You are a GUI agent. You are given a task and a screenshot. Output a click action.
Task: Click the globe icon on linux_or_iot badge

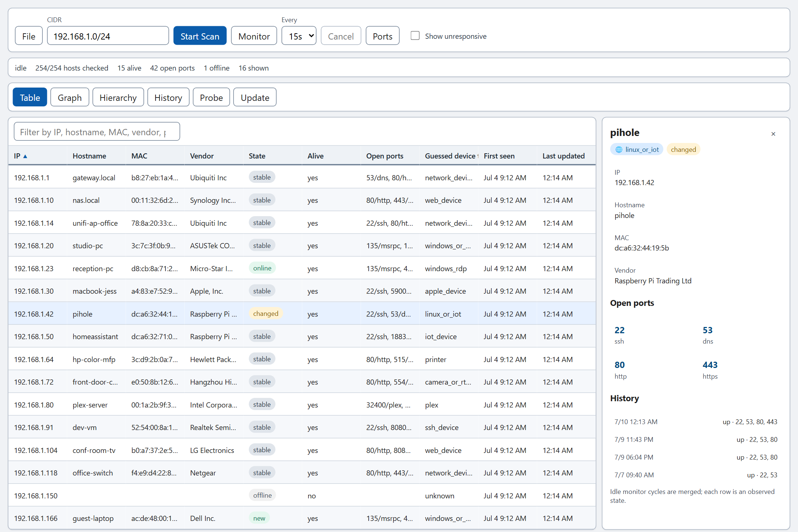coord(619,150)
